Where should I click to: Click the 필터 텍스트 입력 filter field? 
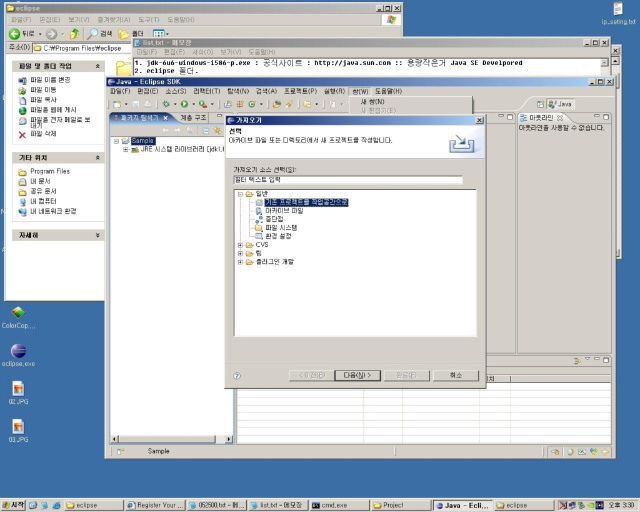click(348, 180)
